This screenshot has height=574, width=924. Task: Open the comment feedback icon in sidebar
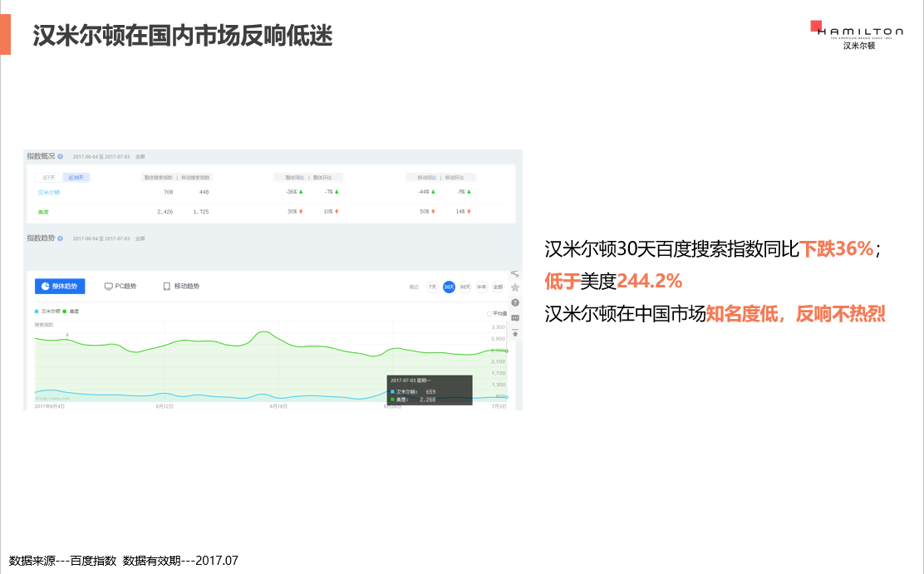pyautogui.click(x=515, y=318)
